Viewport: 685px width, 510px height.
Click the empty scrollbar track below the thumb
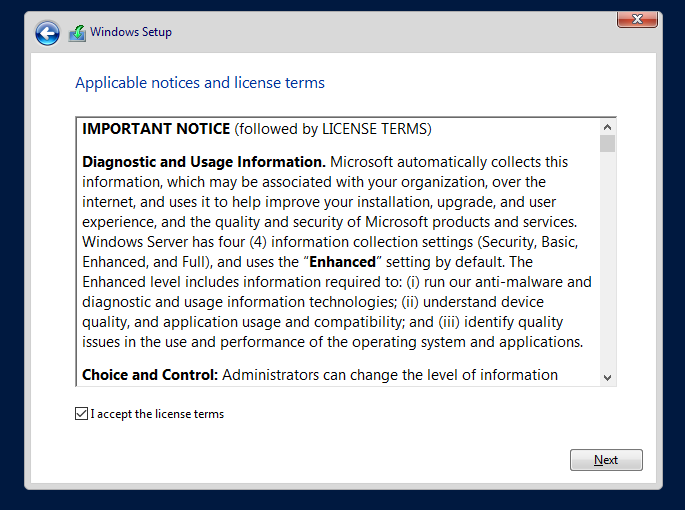(607, 261)
